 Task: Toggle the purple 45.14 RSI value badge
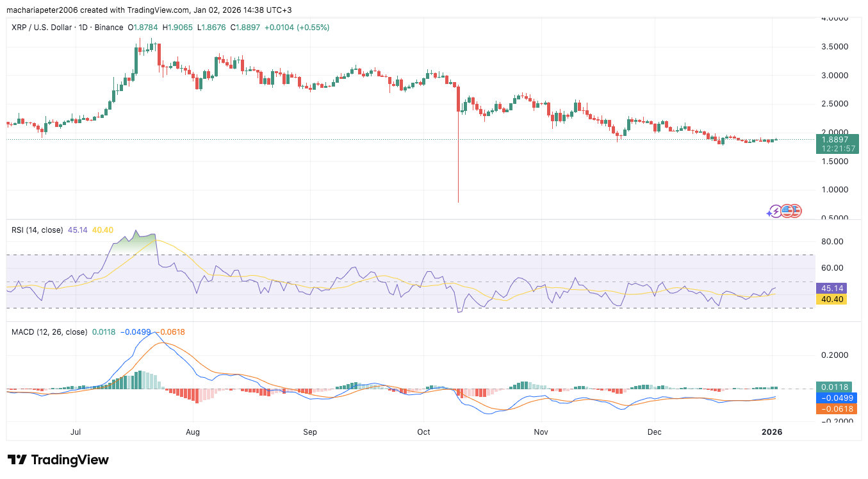coord(831,289)
